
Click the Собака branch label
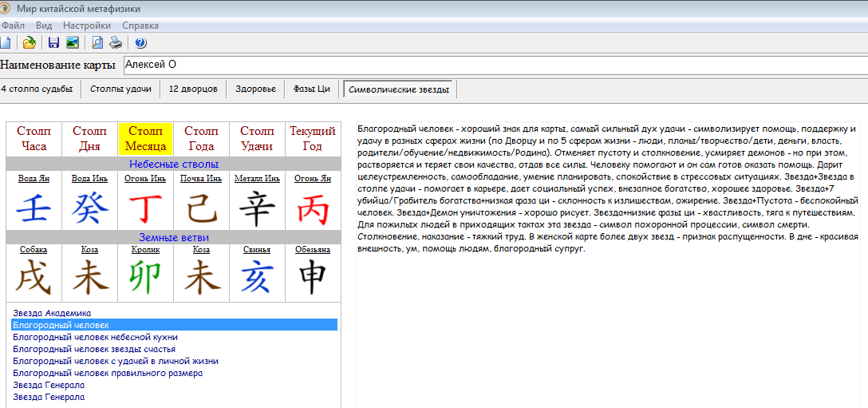34,250
